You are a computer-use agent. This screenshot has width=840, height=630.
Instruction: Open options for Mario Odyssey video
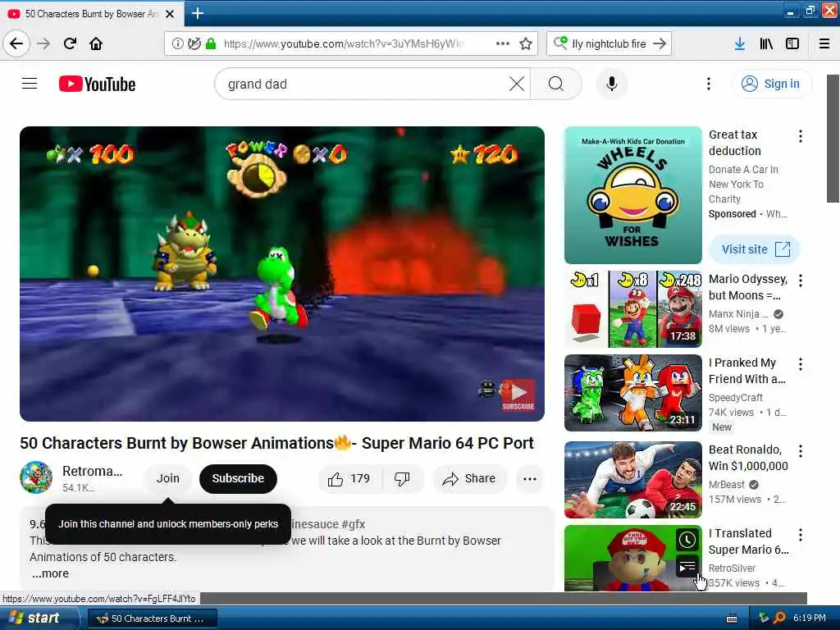click(801, 281)
